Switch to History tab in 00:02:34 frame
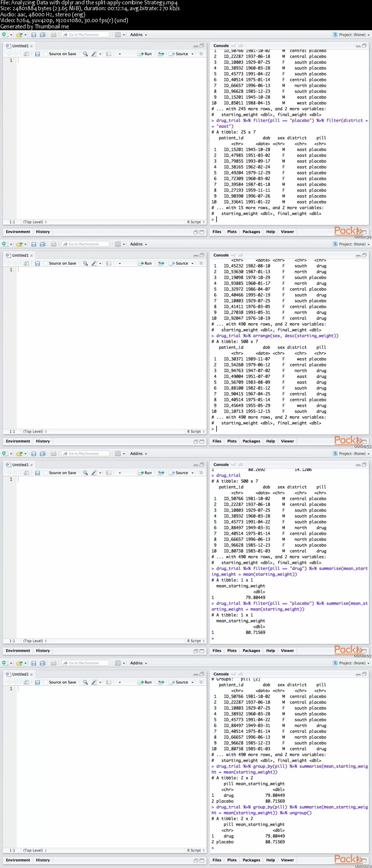 (x=43, y=232)
